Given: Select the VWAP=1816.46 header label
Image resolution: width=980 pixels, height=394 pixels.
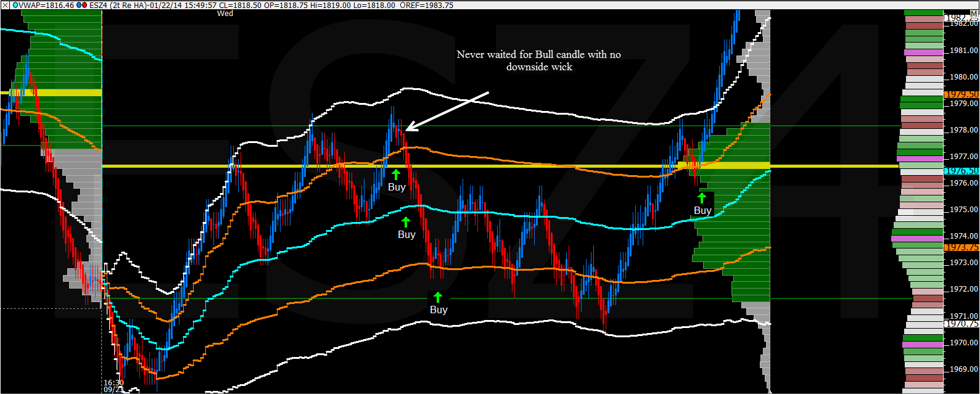Looking at the screenshot, I should (46, 5).
